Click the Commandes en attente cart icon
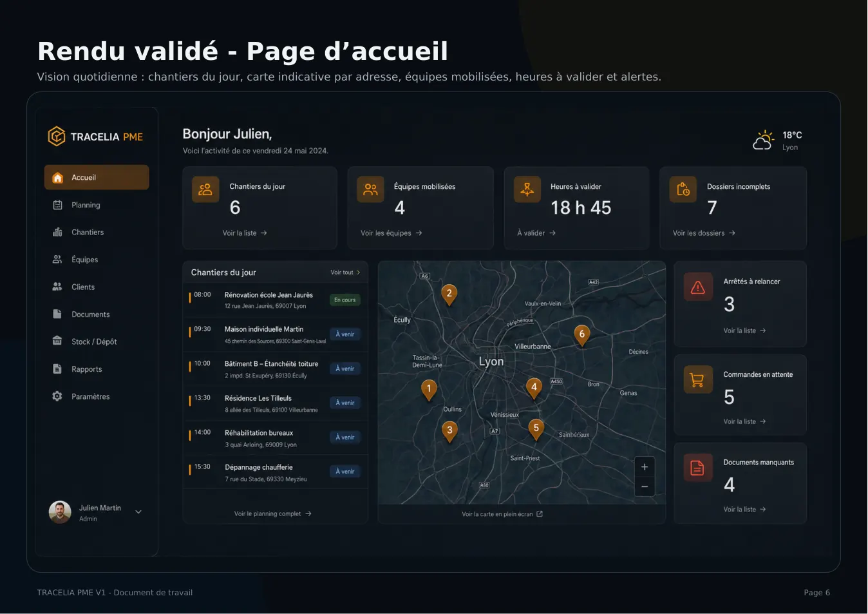The image size is (868, 614). pos(698,380)
